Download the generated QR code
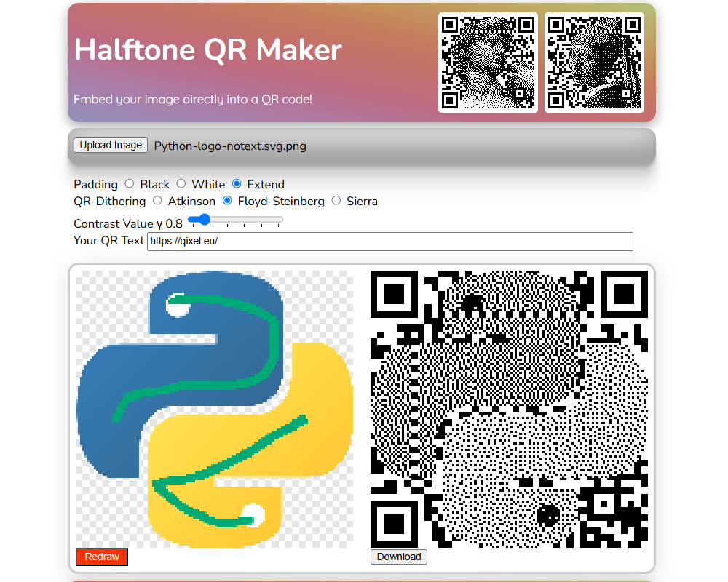The image size is (728, 582). (399, 557)
